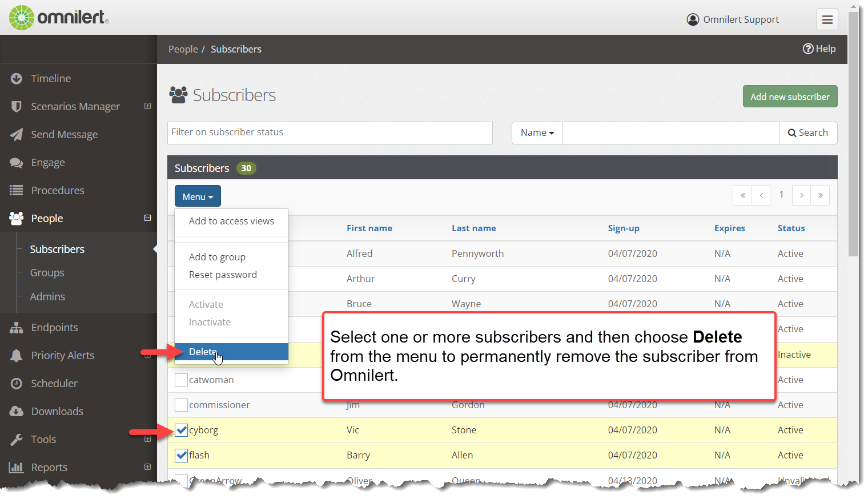Go to next page arrow
Image resolution: width=868 pixels, height=503 pixels.
click(x=802, y=195)
